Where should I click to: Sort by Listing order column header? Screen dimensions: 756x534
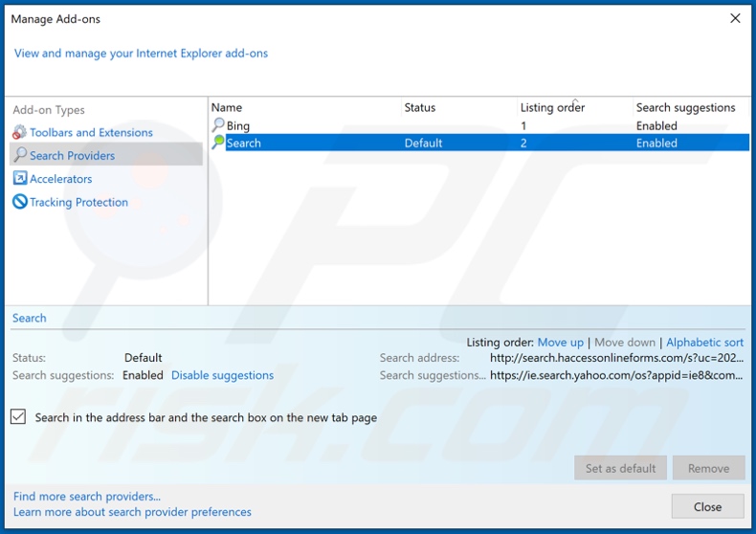point(552,107)
